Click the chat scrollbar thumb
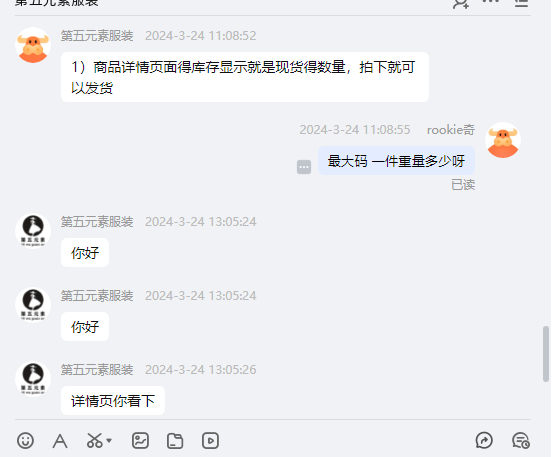Screen dimensions: 559x457 coord(546,354)
